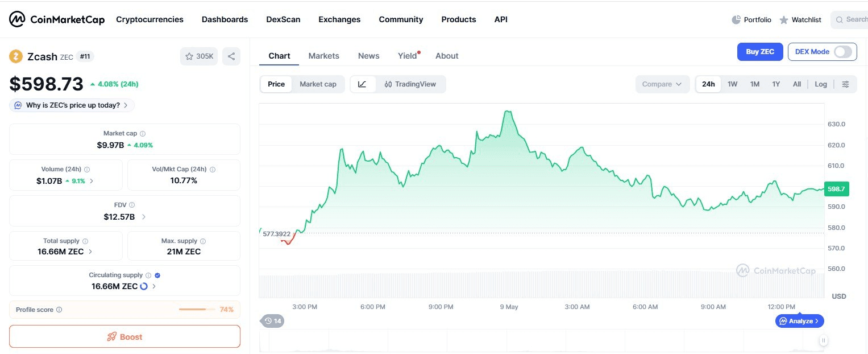The width and height of the screenshot is (868, 354).
Task: Click the chart range pause handle
Action: [823, 341]
